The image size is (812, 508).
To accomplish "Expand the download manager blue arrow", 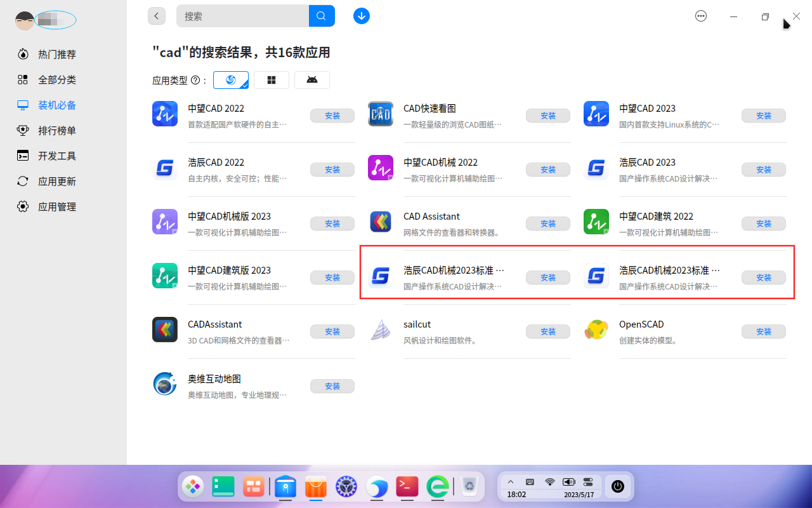I will (x=361, y=15).
